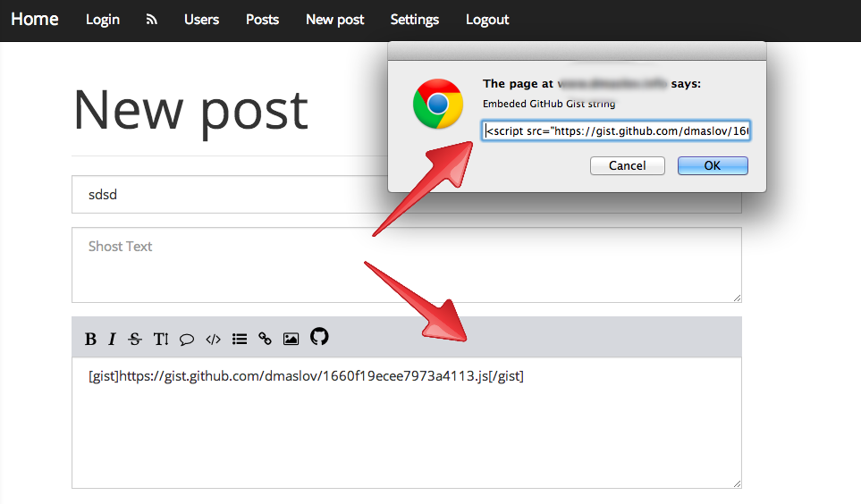This screenshot has width=861, height=504.
Task: Open New post in the navbar
Action: click(x=335, y=20)
